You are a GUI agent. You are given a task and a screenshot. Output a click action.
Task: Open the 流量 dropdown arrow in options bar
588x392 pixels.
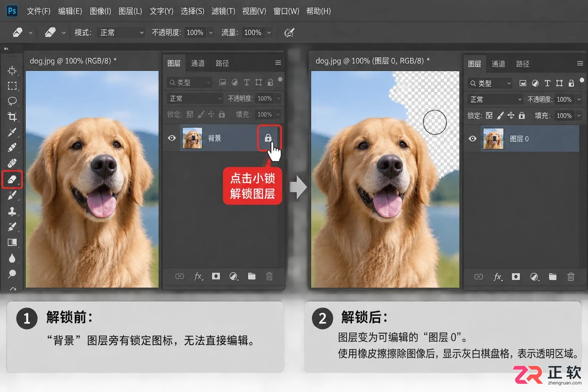(269, 32)
